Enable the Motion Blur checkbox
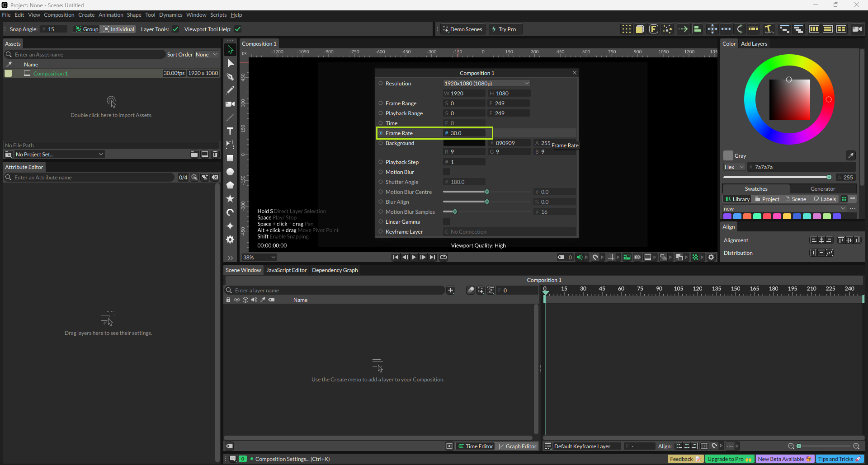The width and height of the screenshot is (868, 465). (447, 172)
